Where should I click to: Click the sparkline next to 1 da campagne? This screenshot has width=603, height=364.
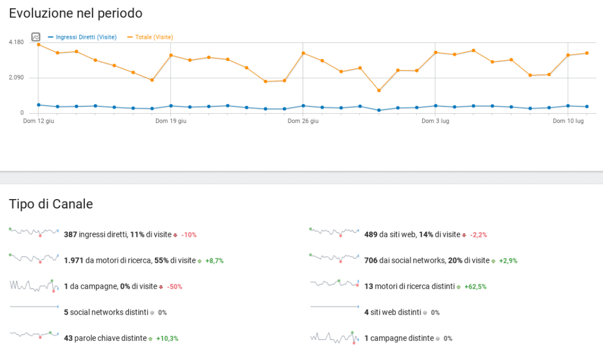tap(34, 286)
